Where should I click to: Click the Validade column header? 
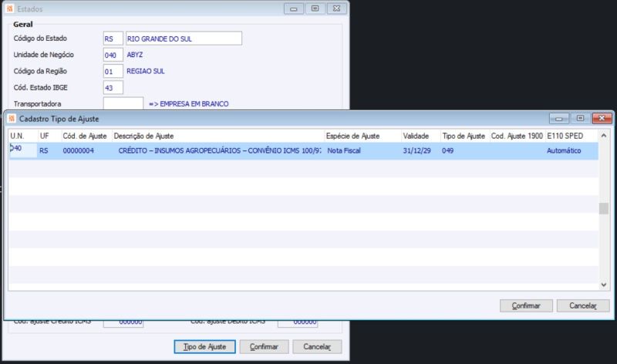(x=420, y=136)
